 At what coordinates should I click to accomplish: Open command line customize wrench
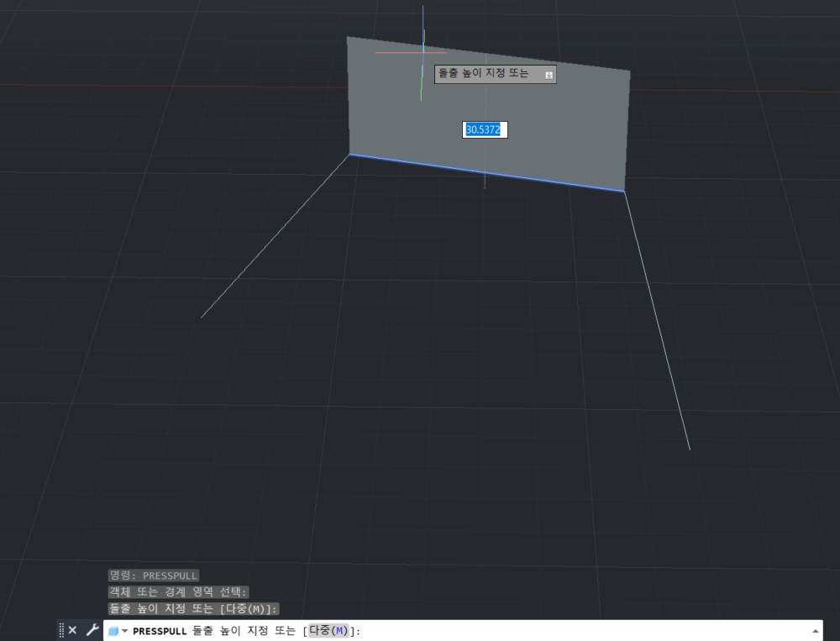pyautogui.click(x=92, y=630)
